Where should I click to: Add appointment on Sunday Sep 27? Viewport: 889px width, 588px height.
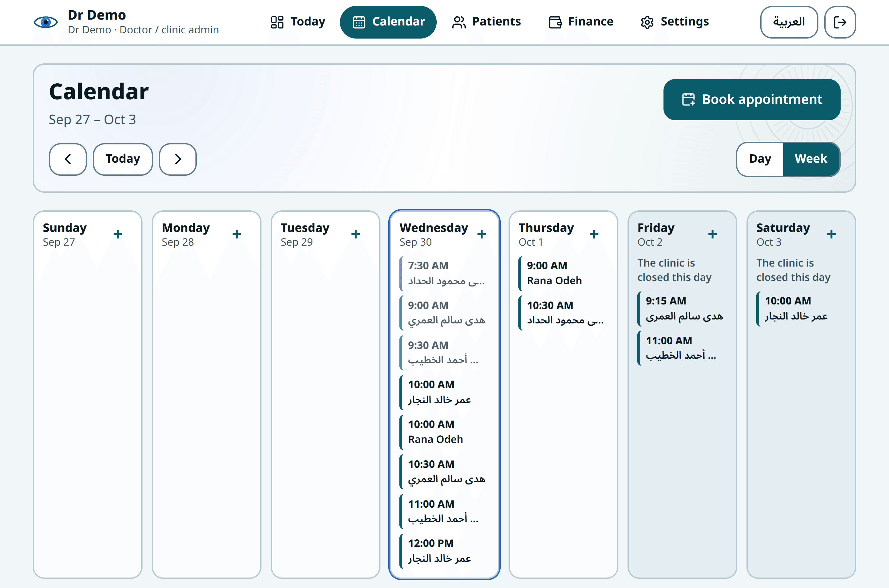pyautogui.click(x=118, y=234)
